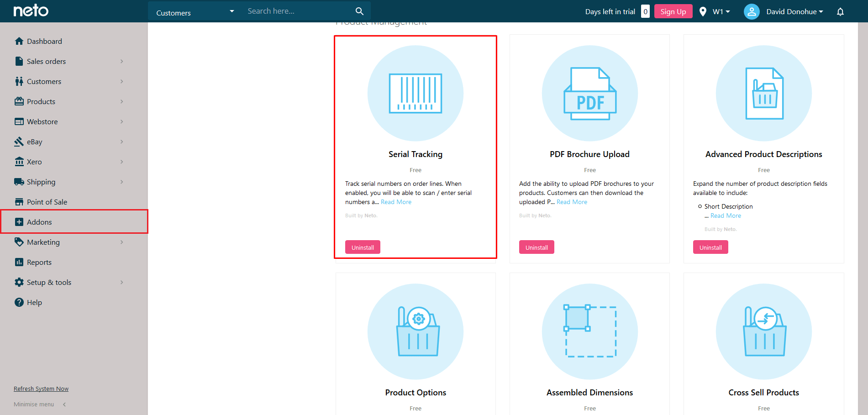Screen dimensions: 868x415
Task: Expand the Shipping submenu chevron
Action: (x=122, y=182)
